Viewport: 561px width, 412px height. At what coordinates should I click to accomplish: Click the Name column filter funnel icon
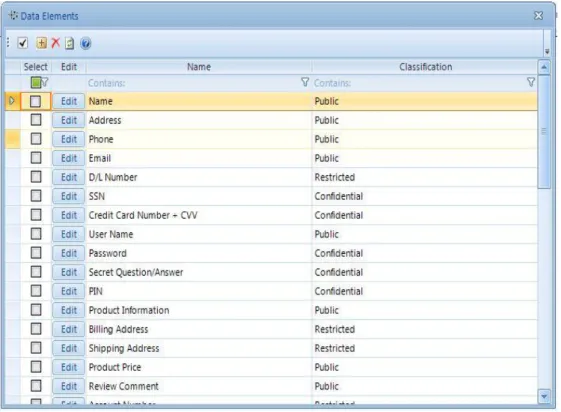[x=305, y=83]
